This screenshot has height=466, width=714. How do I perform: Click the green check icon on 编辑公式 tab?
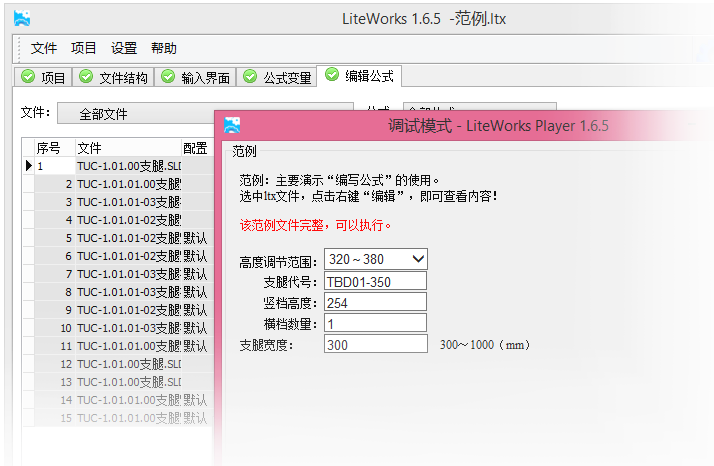pyautogui.click(x=332, y=75)
